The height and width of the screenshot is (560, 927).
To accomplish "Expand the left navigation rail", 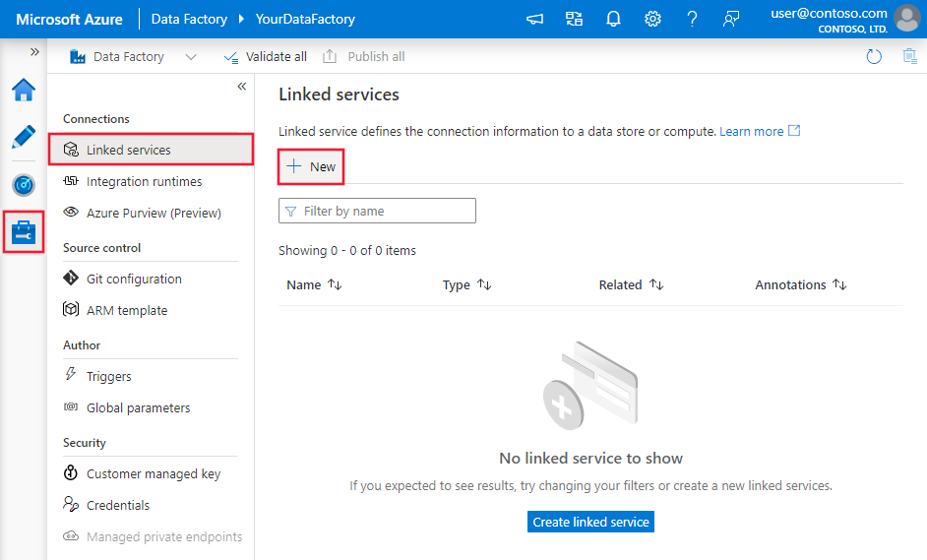I will (34, 52).
